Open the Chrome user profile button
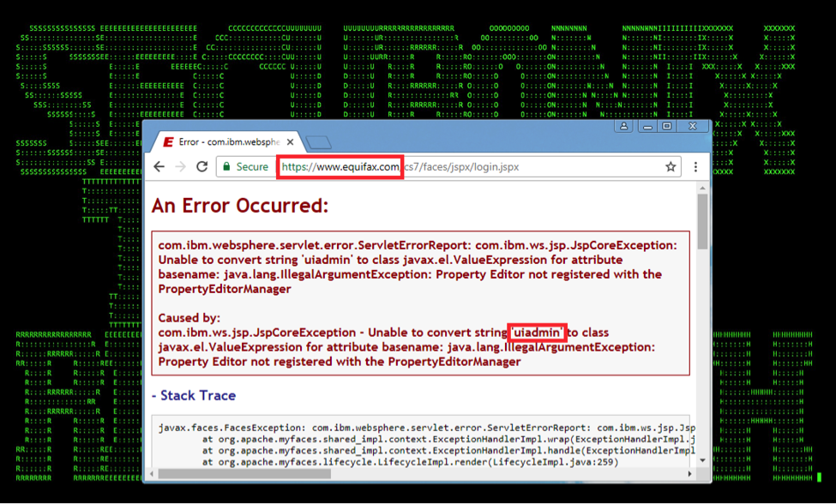 click(623, 127)
